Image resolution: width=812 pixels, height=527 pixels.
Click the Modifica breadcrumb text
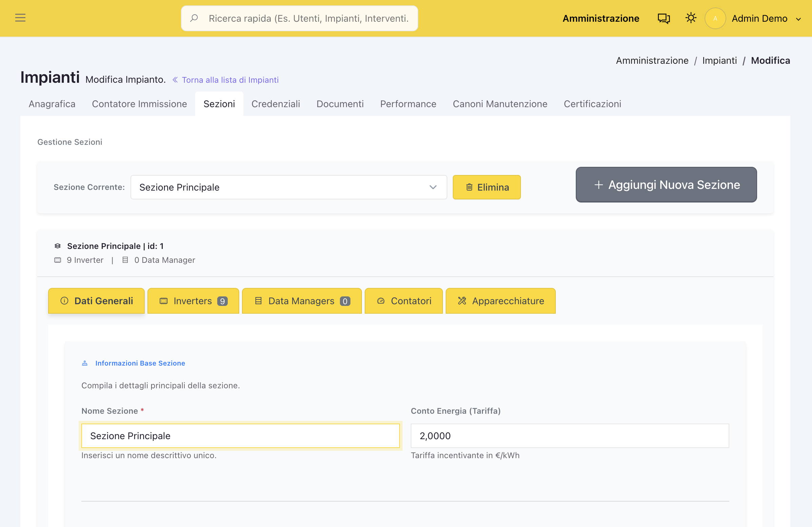[770, 60]
